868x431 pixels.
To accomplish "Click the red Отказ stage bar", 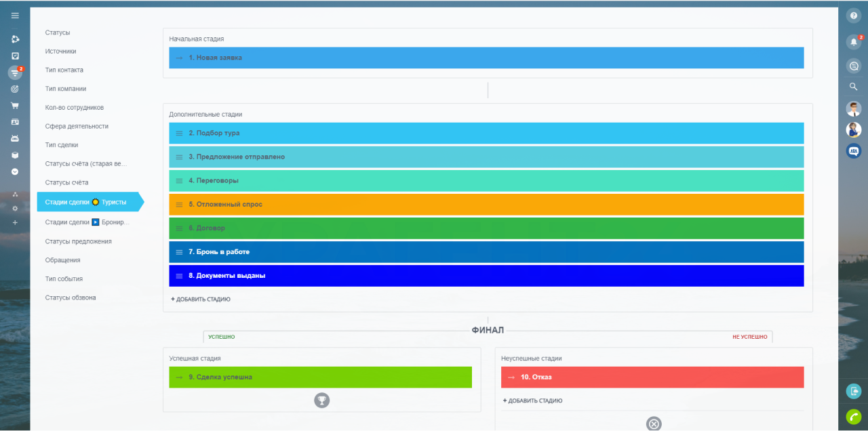I will coord(652,377).
